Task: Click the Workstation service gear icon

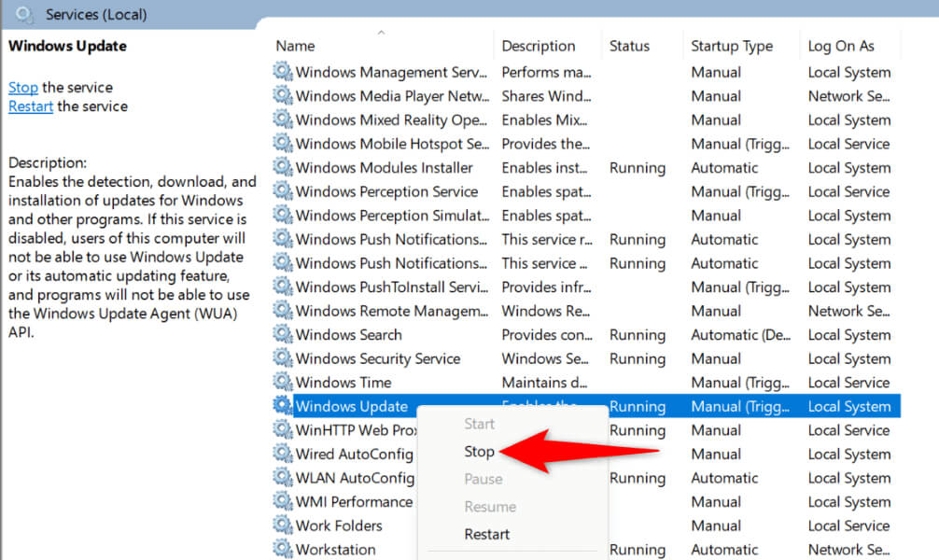Action: coord(282,549)
